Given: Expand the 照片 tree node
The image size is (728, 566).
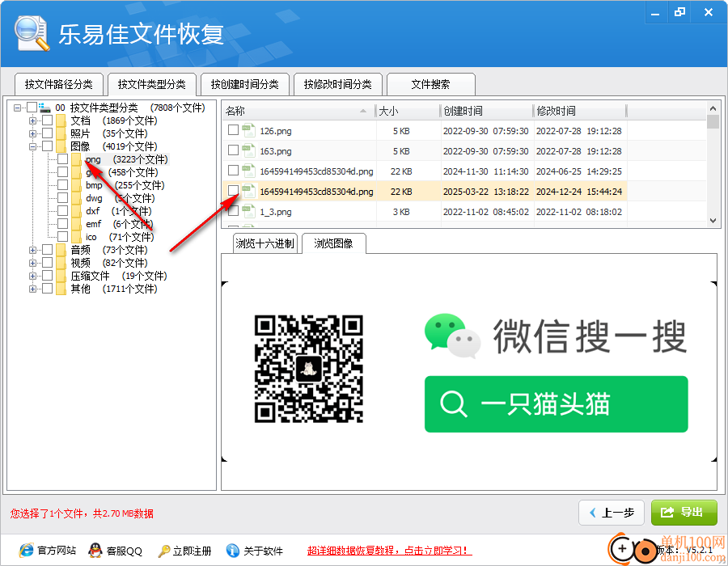Looking at the screenshot, I should coord(32,133).
